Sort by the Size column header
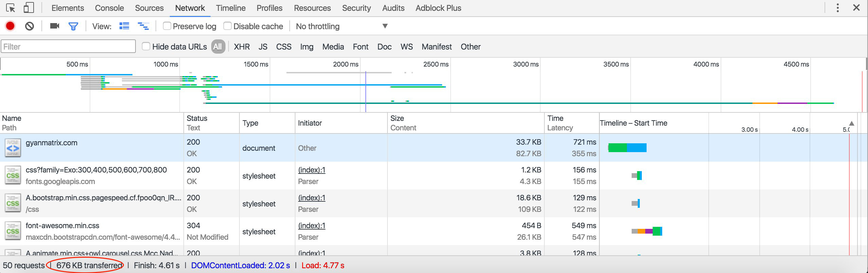The image size is (868, 273). (466, 123)
